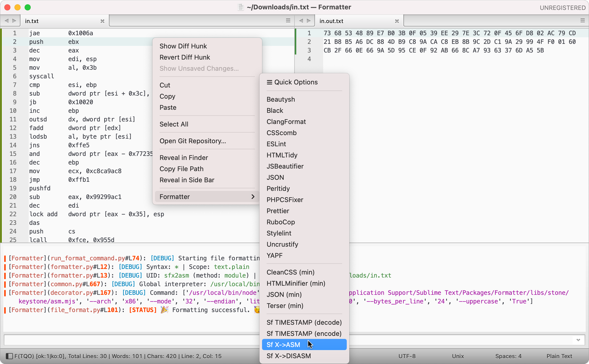Go to next tab in left pane

14,21
